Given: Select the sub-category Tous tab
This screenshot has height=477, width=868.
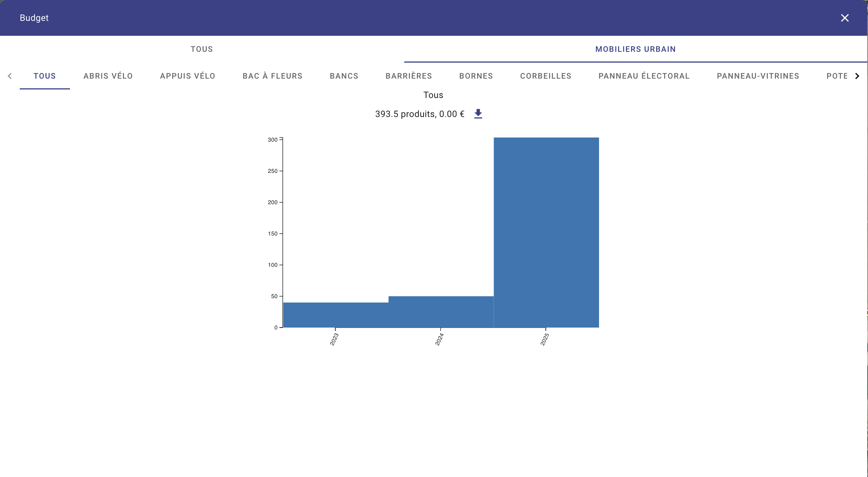Looking at the screenshot, I should coord(45,76).
